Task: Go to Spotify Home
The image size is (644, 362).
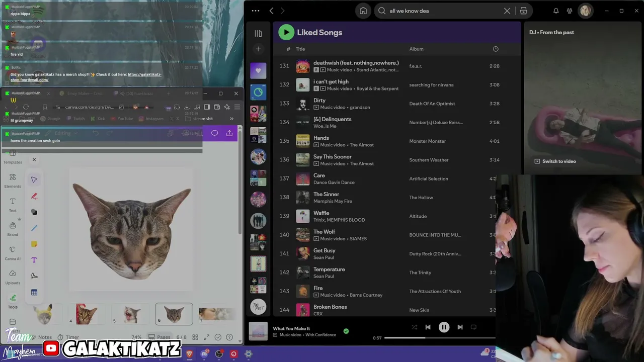Action: pyautogui.click(x=363, y=11)
